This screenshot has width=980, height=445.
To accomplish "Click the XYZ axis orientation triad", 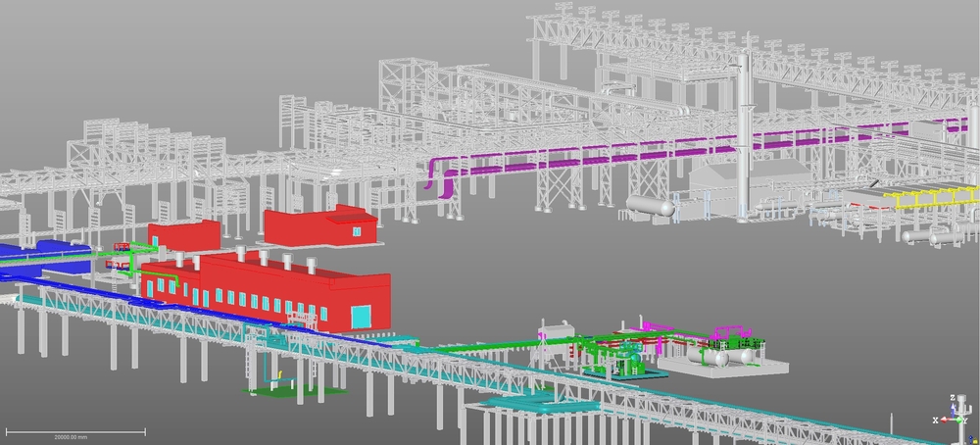I will click(950, 410).
